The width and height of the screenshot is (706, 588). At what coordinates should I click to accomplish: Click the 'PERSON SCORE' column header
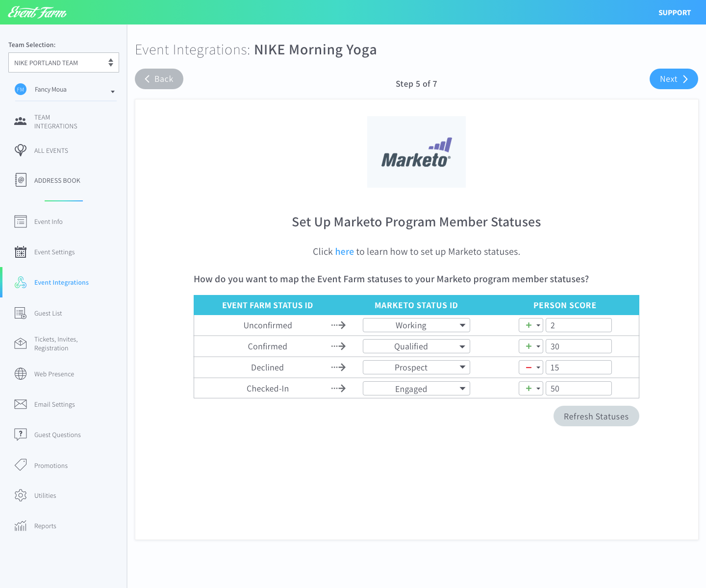565,305
